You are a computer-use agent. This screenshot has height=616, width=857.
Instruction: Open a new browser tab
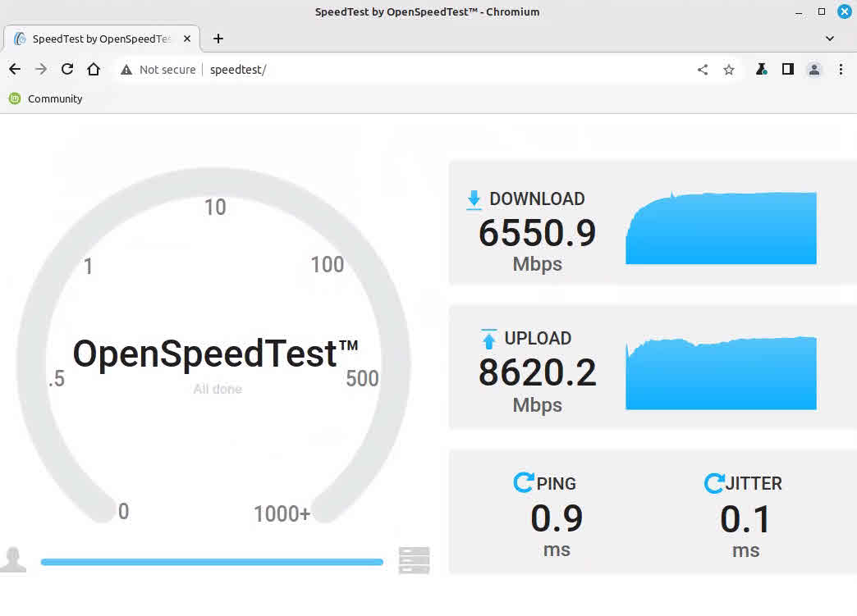(x=218, y=39)
